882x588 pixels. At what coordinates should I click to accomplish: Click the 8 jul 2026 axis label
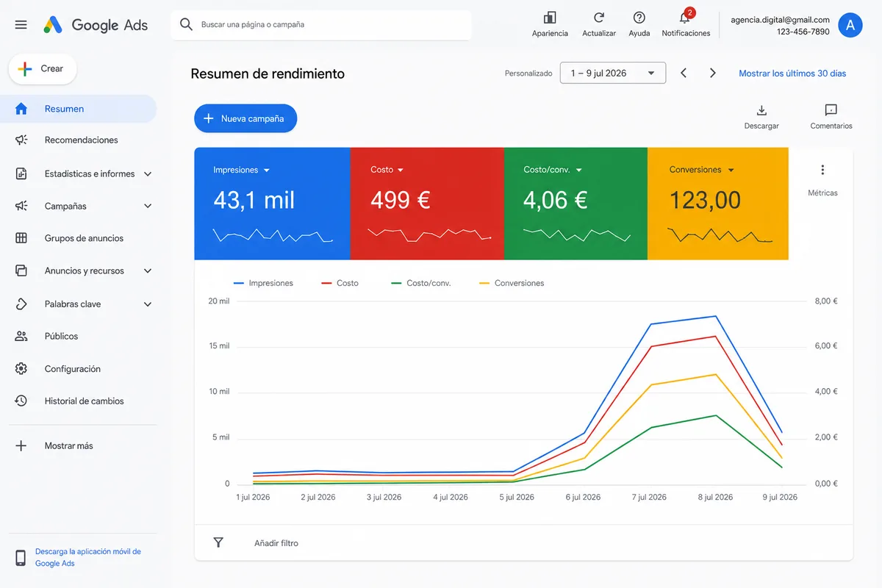pyautogui.click(x=715, y=497)
